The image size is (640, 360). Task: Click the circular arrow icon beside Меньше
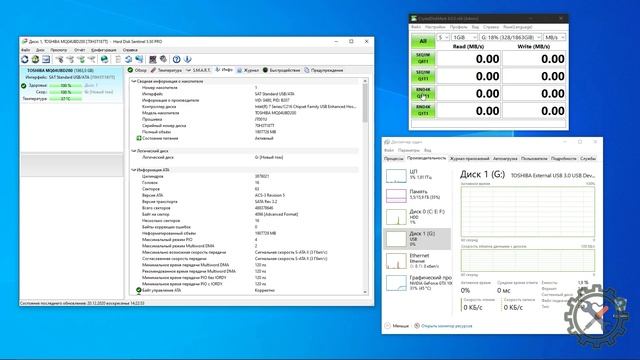point(387,326)
